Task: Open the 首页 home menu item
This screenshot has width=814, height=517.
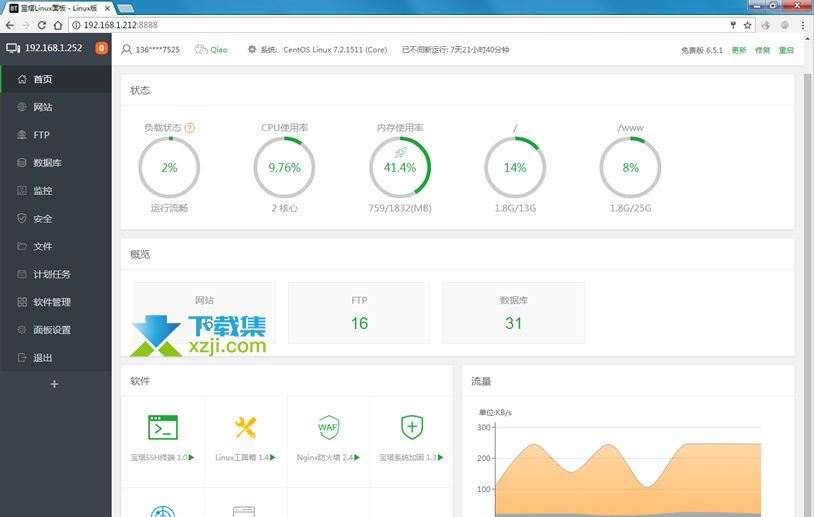Action: (56, 79)
